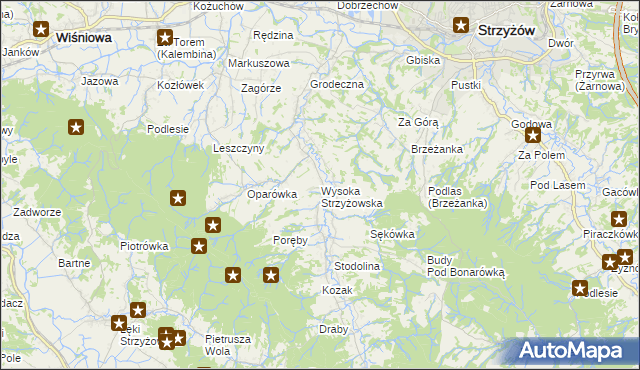Image resolution: width=640 pixels, height=370 pixels.
Task: Select the Wysoka Strzyżowska label
Action: click(x=351, y=197)
